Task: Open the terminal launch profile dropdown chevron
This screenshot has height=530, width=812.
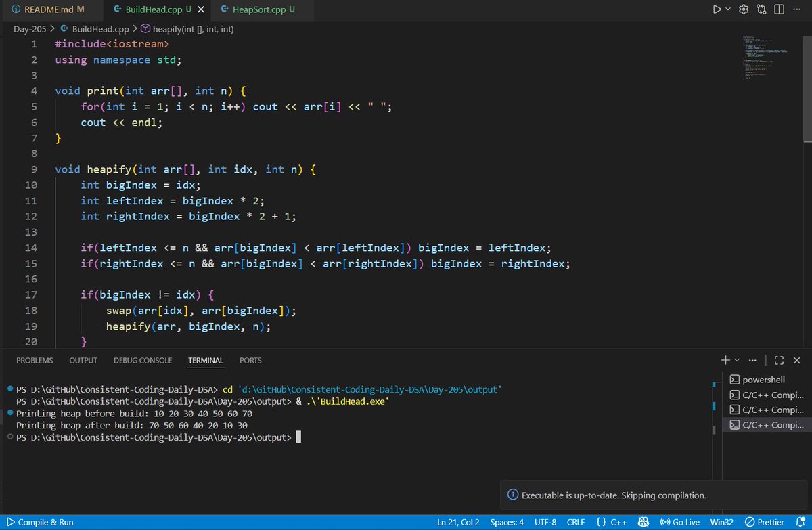Action: point(737,360)
